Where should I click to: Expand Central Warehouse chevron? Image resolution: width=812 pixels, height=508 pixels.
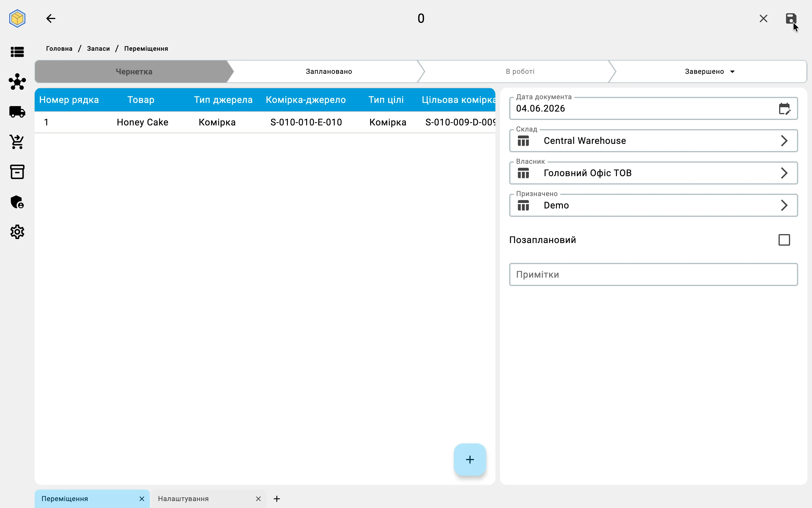tap(784, 141)
